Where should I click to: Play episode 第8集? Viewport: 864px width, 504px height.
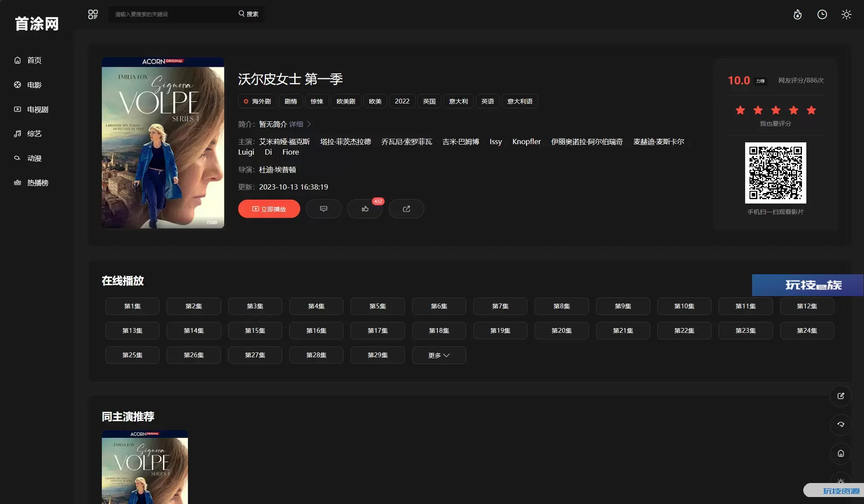click(x=562, y=306)
